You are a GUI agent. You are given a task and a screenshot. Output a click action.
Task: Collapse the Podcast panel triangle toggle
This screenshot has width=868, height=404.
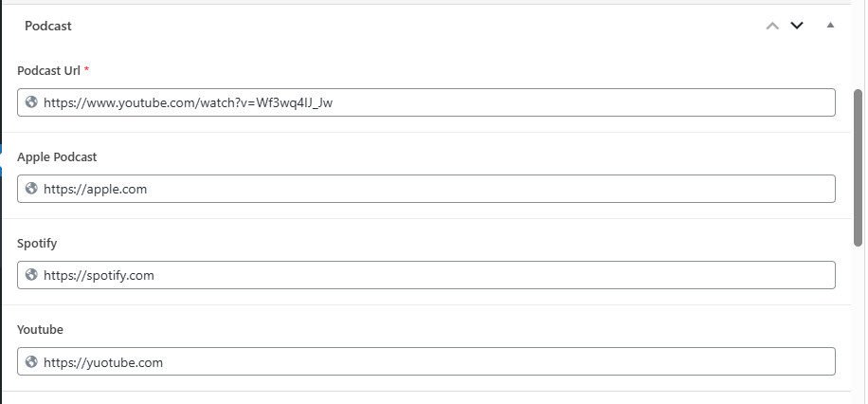coord(830,25)
